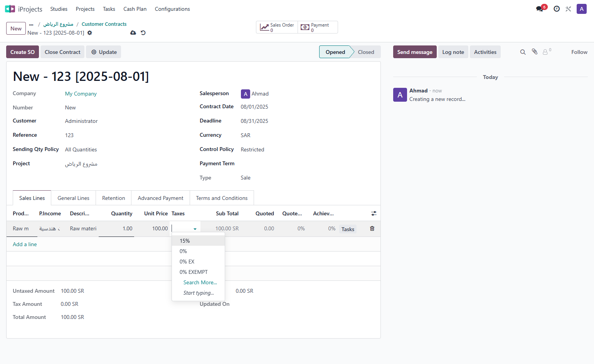Open My Company link

81,94
